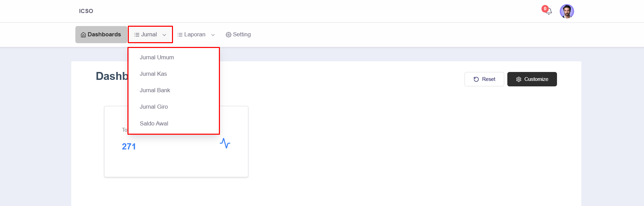
Task: Click the 271 total value
Action: 129,146
